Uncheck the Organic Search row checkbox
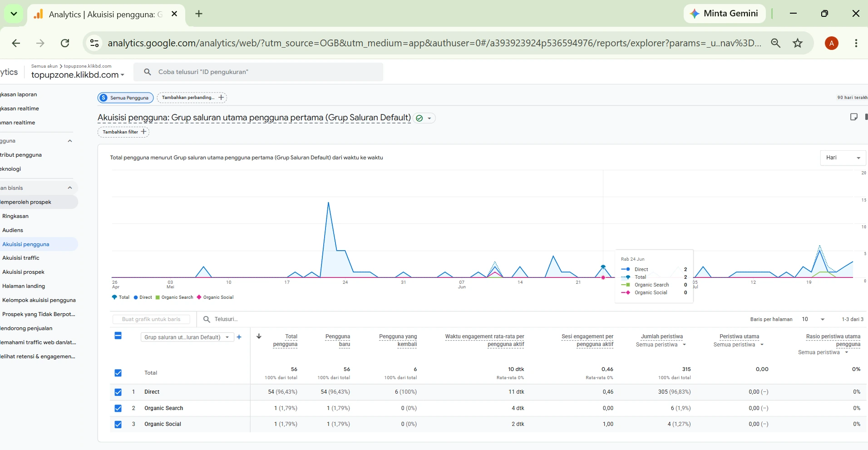Image resolution: width=868 pixels, height=450 pixels. point(118,408)
